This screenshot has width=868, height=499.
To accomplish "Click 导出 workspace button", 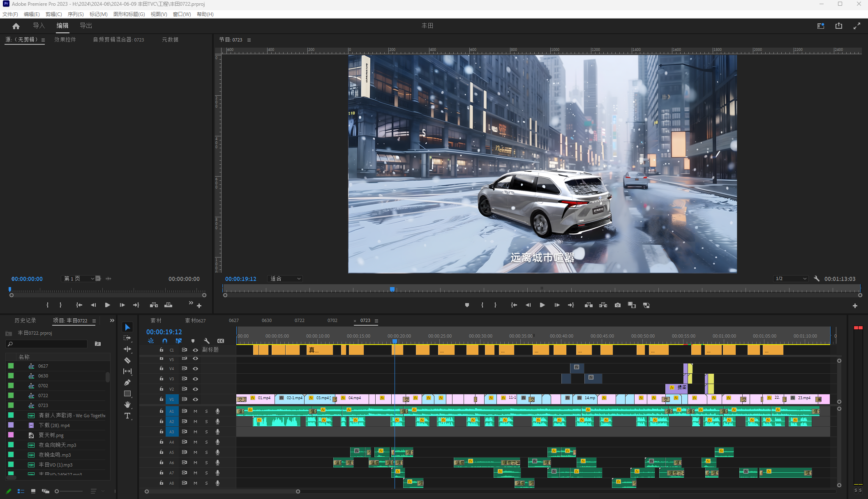I will (86, 25).
